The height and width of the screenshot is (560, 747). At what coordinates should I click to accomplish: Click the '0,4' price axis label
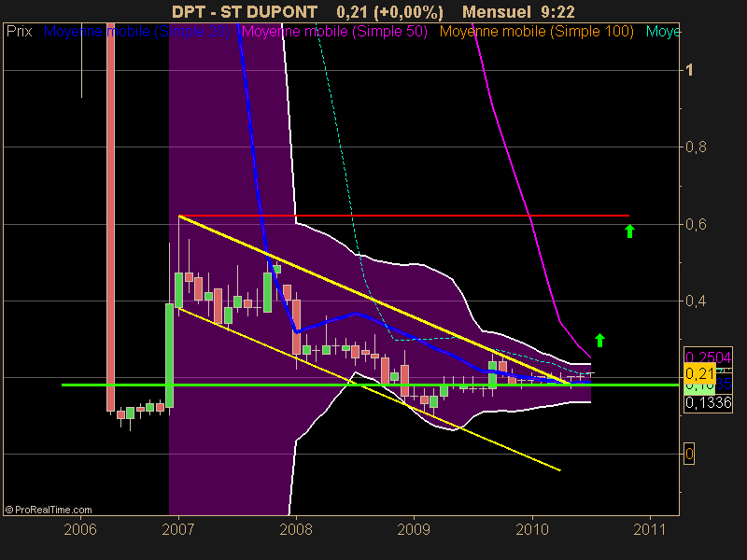[x=696, y=301]
